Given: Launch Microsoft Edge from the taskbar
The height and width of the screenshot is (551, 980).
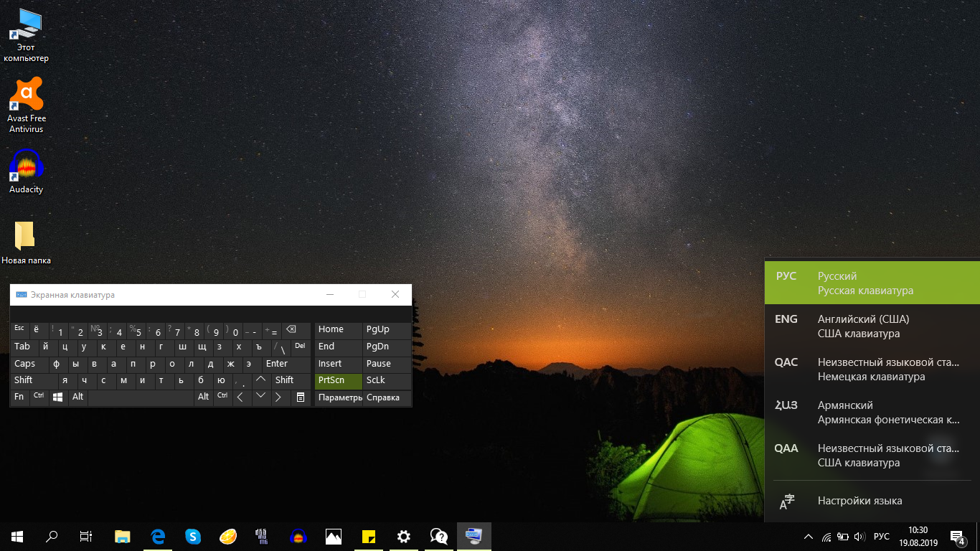Looking at the screenshot, I should [x=158, y=536].
